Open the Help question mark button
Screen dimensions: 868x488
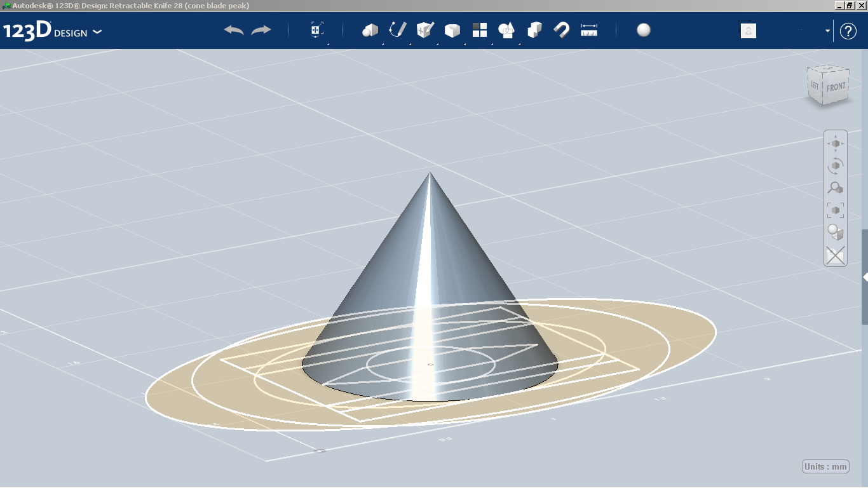(x=848, y=31)
